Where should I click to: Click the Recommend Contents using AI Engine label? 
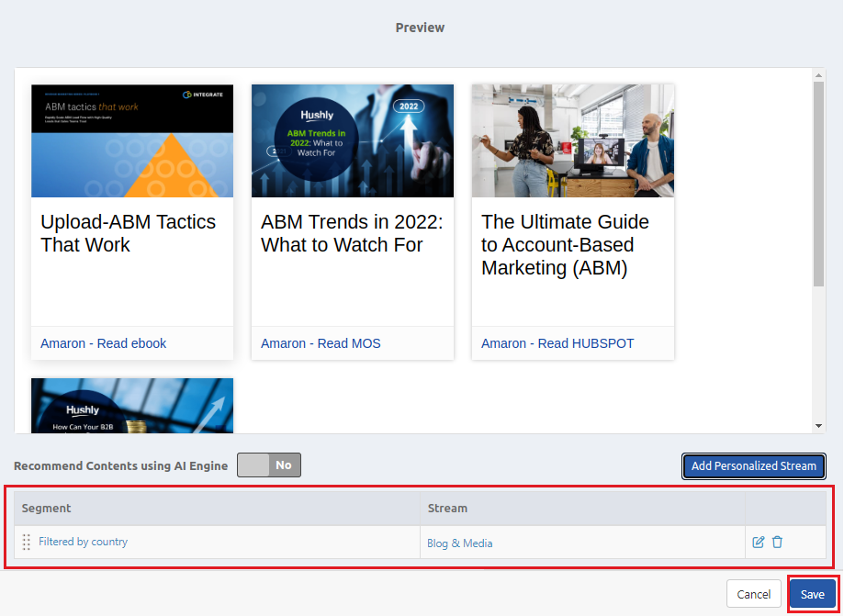point(120,465)
